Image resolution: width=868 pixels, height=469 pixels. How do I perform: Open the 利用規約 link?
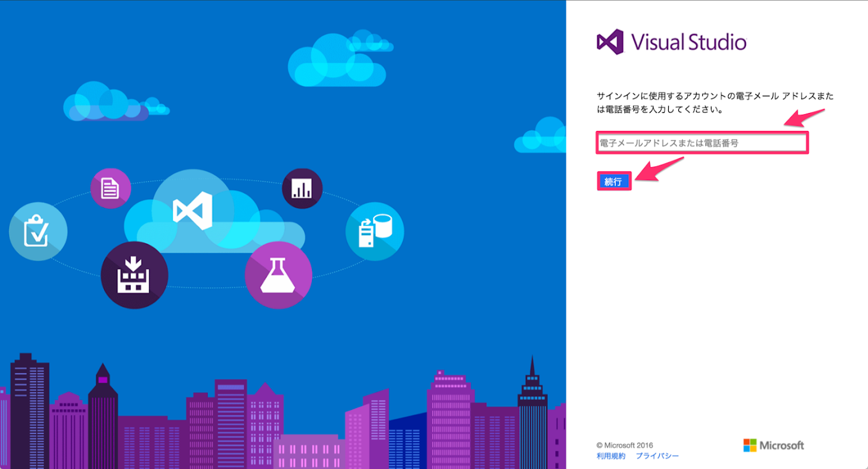[610, 456]
